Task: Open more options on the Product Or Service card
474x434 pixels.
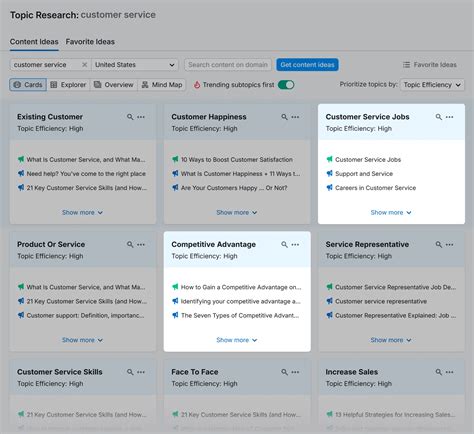Action: (141, 245)
